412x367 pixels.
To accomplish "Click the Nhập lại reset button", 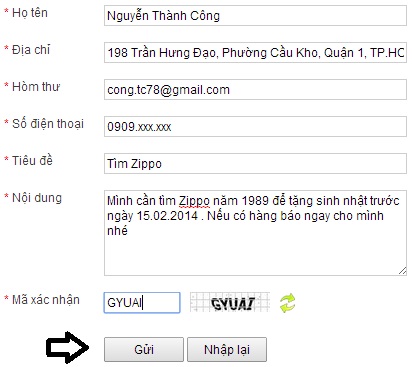I will point(227,349).
